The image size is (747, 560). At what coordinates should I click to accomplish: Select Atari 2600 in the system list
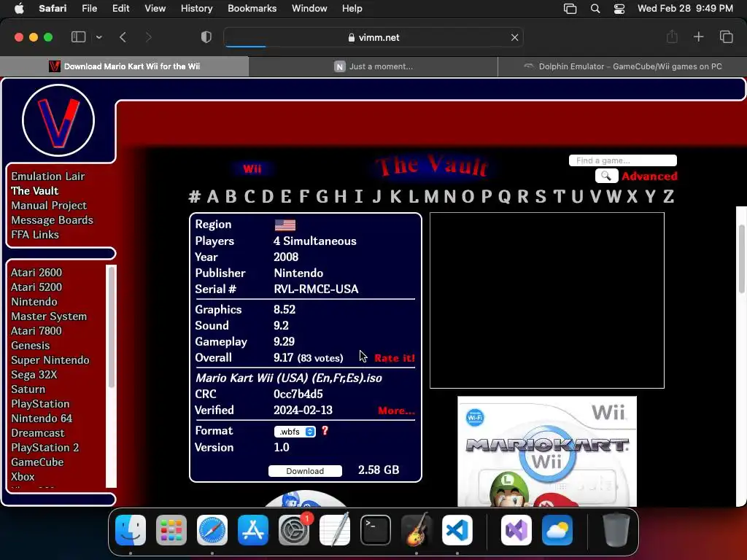point(36,273)
